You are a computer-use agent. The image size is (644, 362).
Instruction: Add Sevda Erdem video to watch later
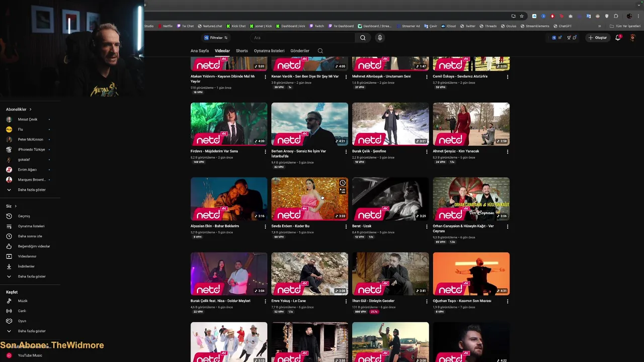pos(343,183)
